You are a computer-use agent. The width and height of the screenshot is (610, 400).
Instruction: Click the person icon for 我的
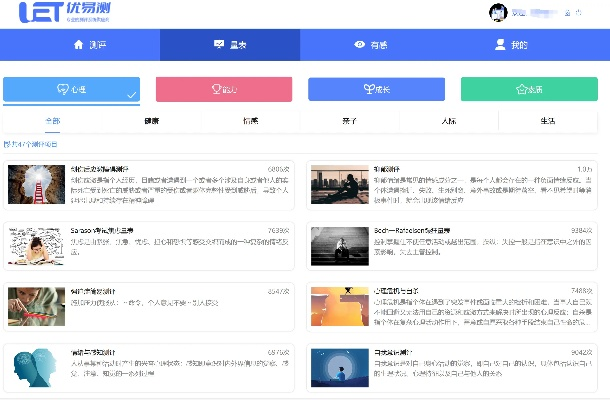click(501, 46)
